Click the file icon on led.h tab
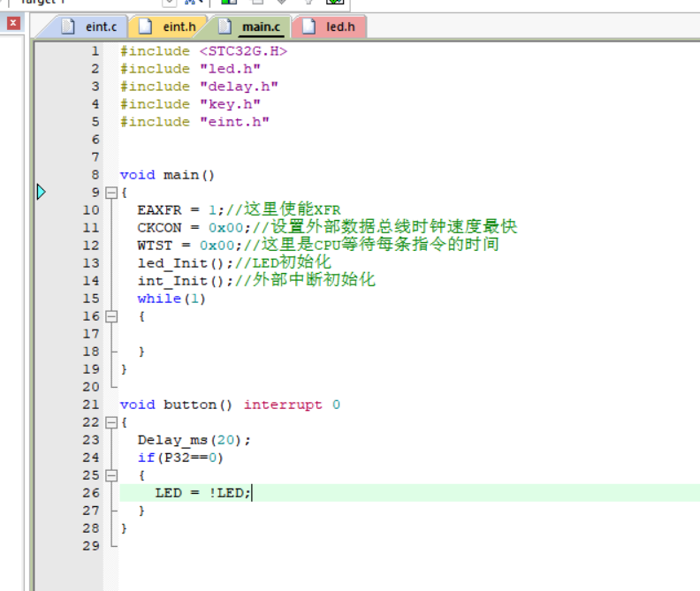700x591 pixels. tap(308, 27)
